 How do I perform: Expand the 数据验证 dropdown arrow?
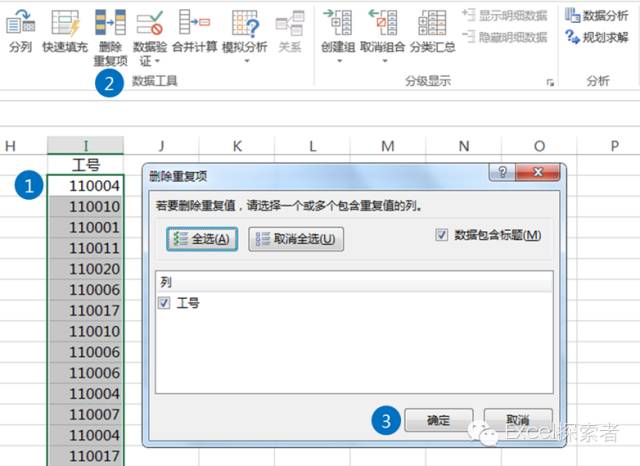(150, 61)
